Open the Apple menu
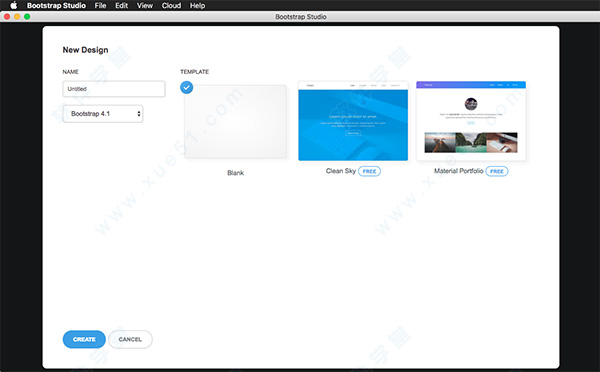The height and width of the screenshot is (372, 600). coord(13,5)
